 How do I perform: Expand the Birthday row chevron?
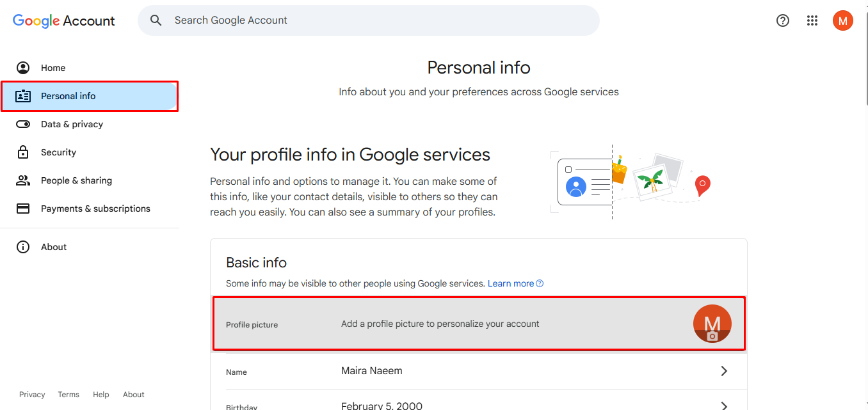[x=724, y=404]
